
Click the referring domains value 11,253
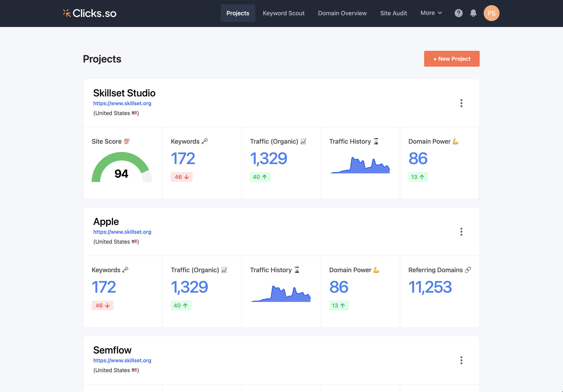(x=430, y=287)
